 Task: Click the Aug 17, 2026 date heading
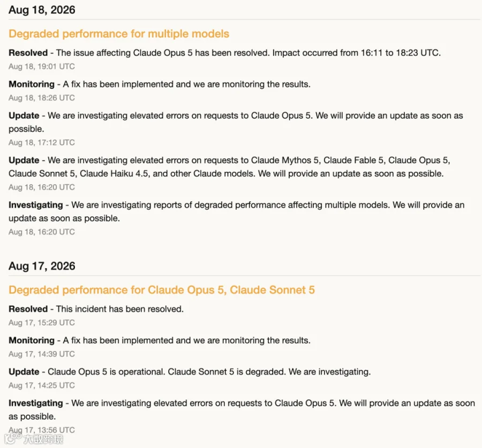[x=42, y=266]
